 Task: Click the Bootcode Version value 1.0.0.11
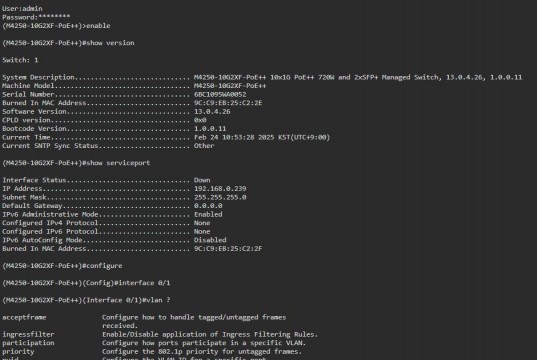tap(210, 129)
